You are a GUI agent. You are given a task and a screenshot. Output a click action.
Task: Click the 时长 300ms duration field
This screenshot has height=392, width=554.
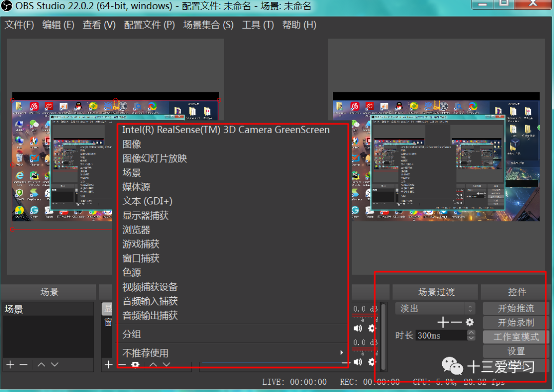point(442,335)
